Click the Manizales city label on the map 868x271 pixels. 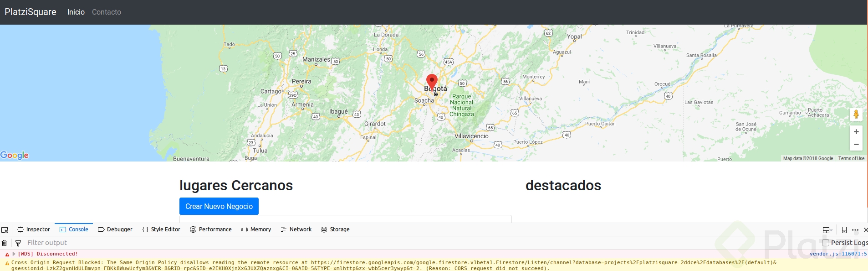[316, 59]
